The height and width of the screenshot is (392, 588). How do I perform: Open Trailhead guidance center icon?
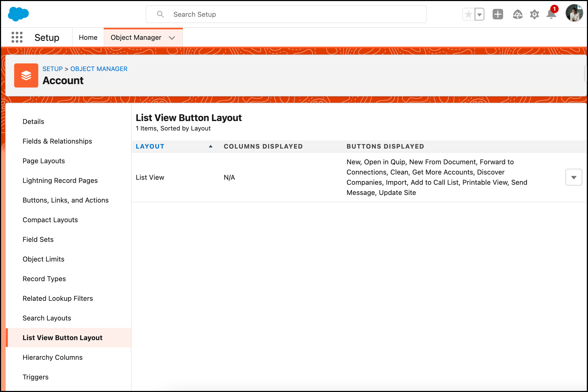click(x=517, y=14)
